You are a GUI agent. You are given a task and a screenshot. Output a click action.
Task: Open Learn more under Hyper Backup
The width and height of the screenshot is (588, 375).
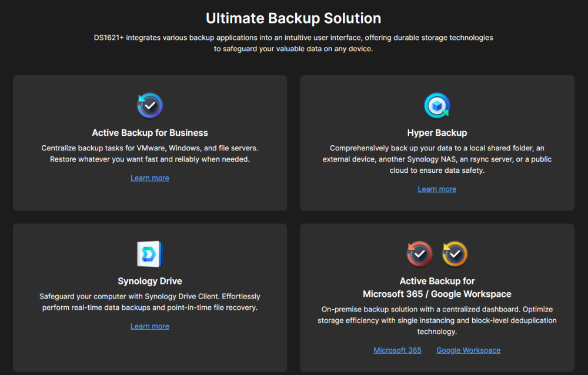point(437,189)
